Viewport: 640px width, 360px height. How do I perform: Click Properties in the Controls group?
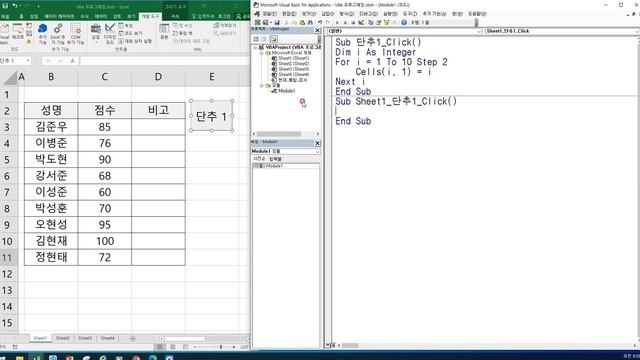126,26
